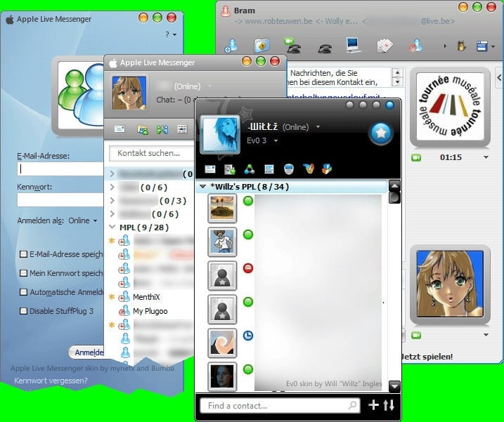Click the dog plugin icon in Bram toolbar

pyautogui.click(x=461, y=46)
